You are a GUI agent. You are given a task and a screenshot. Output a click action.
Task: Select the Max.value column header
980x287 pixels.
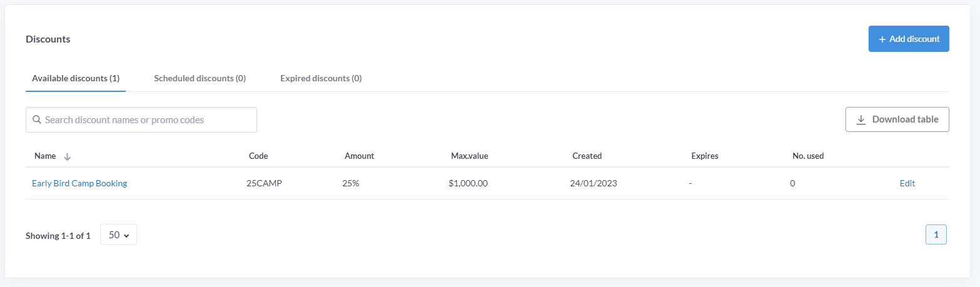pyautogui.click(x=469, y=156)
